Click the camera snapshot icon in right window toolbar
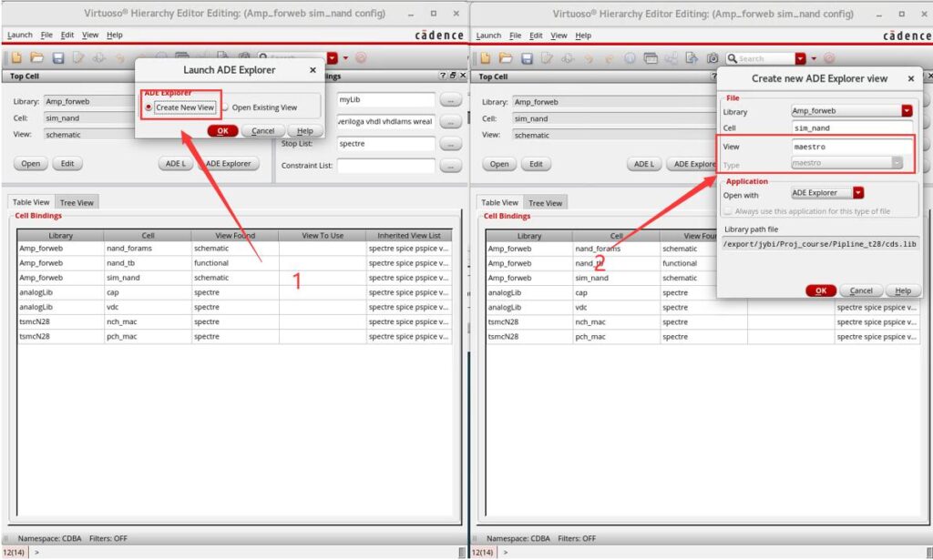The width and height of the screenshot is (933, 560). (x=713, y=58)
